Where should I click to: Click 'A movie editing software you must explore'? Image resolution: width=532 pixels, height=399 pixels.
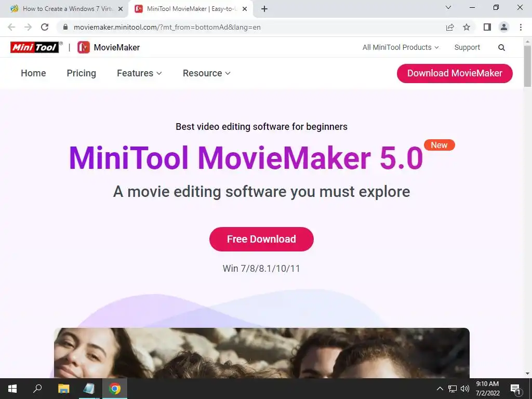[262, 192]
